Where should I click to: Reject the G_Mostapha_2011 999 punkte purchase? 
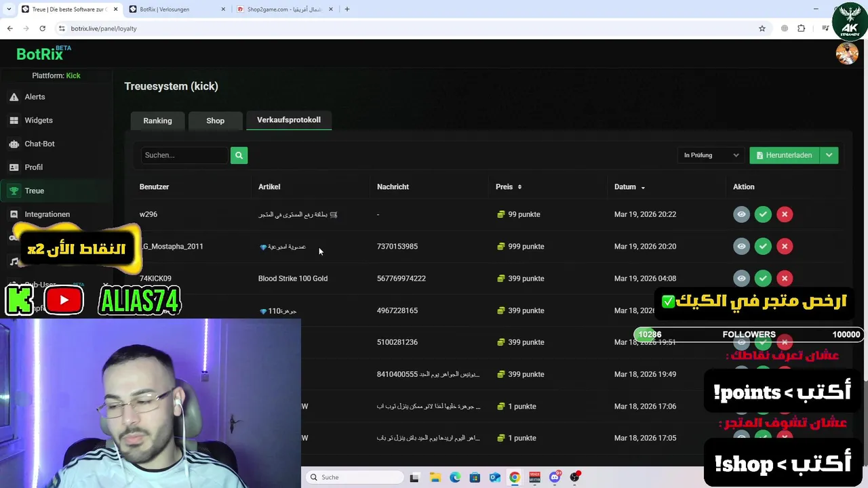785,246
